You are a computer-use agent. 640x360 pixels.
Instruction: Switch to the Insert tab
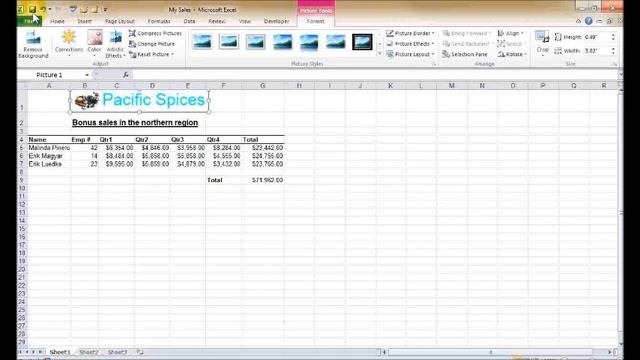(x=84, y=21)
